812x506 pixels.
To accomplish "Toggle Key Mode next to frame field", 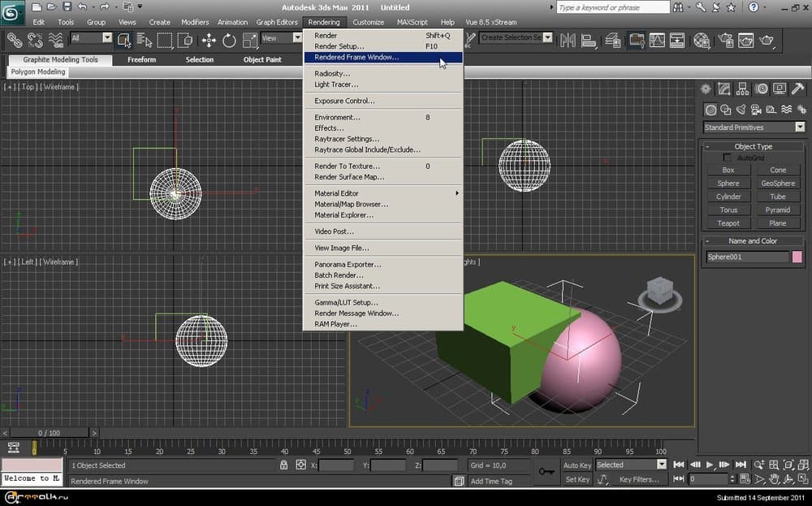I will pyautogui.click(x=678, y=478).
